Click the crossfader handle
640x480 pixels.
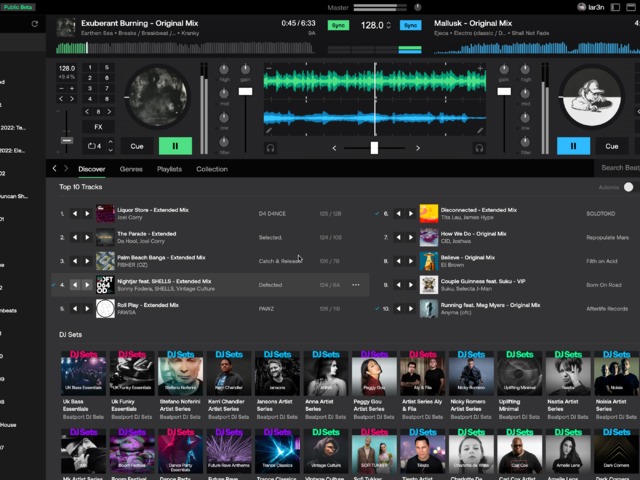(374, 148)
